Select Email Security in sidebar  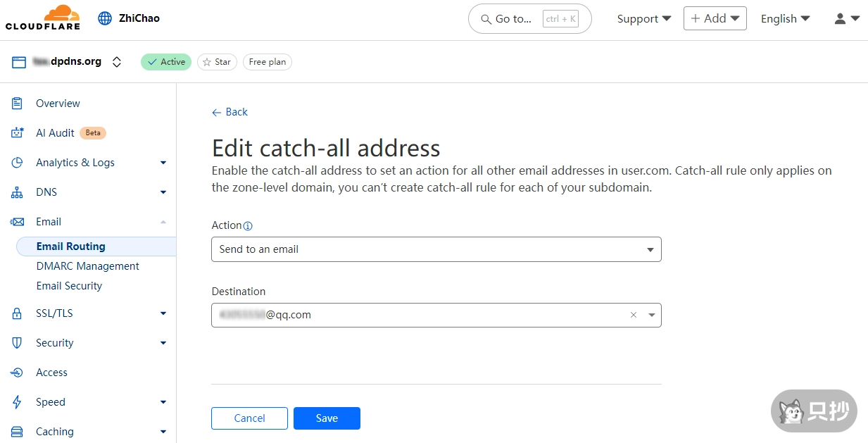tap(69, 286)
